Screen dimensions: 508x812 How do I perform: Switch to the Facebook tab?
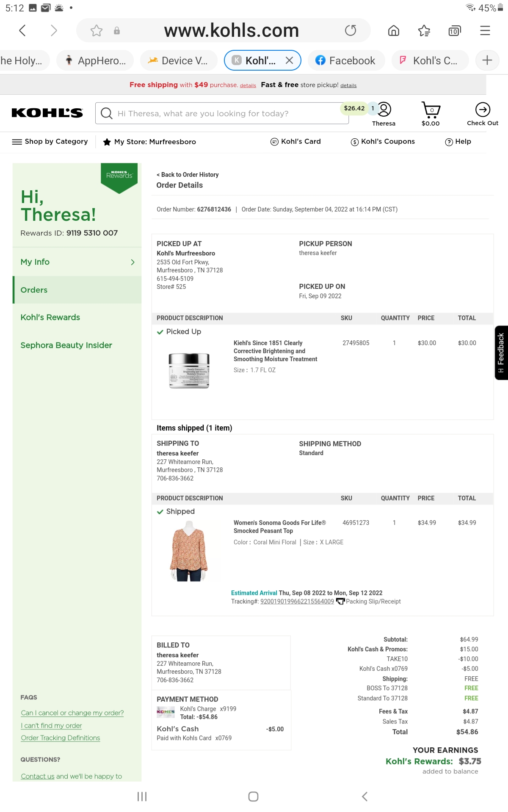[x=346, y=60]
